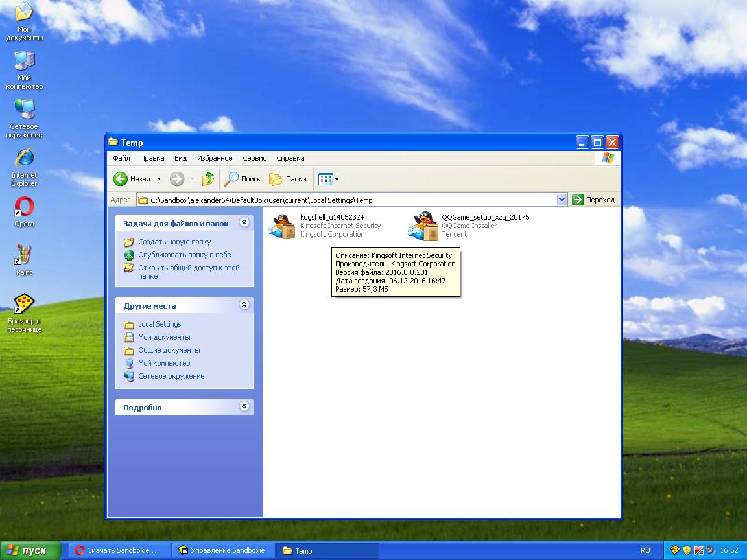Click the Переход go button
This screenshot has width=747, height=560.
594,200
